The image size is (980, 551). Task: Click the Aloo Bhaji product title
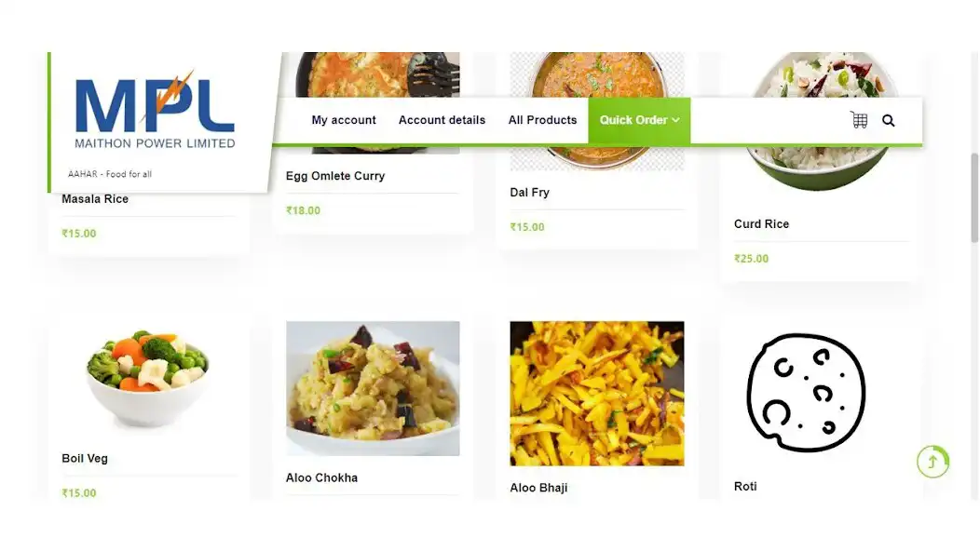[x=538, y=488]
